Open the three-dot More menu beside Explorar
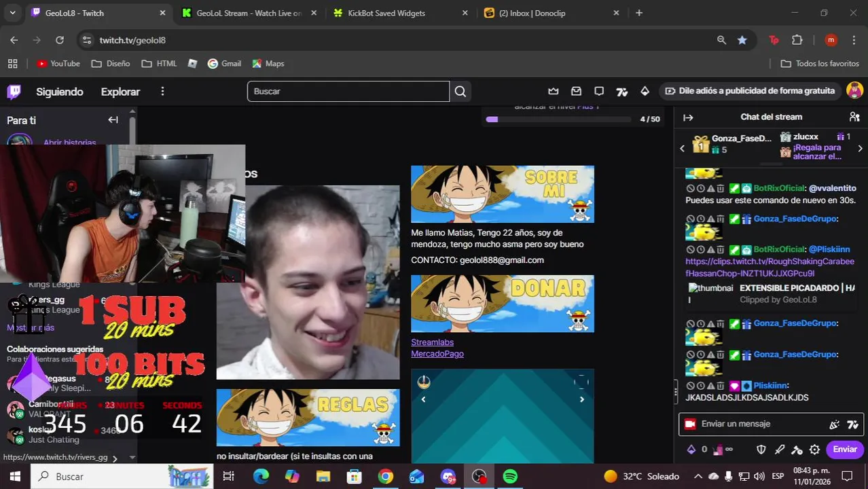 [162, 92]
